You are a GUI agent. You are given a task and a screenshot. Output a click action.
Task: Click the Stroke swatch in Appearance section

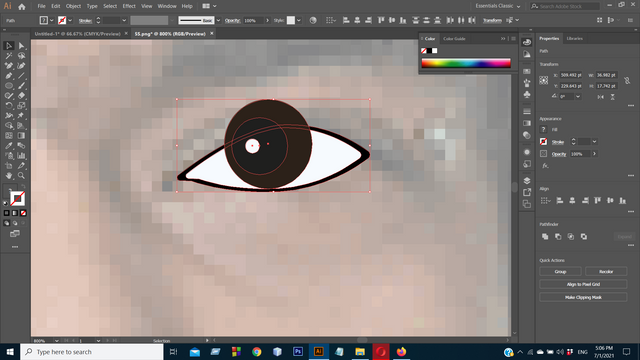(x=543, y=142)
